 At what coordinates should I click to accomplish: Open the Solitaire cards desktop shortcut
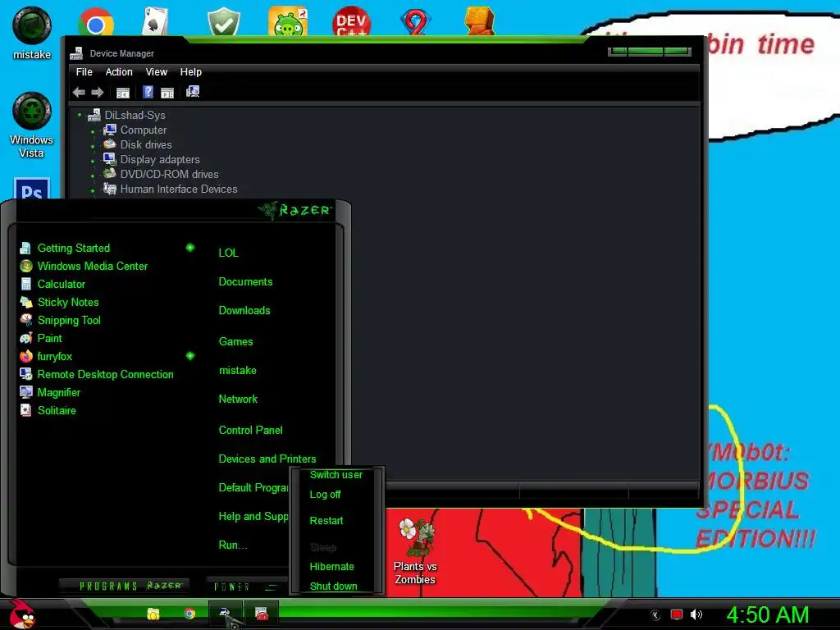pos(156,21)
